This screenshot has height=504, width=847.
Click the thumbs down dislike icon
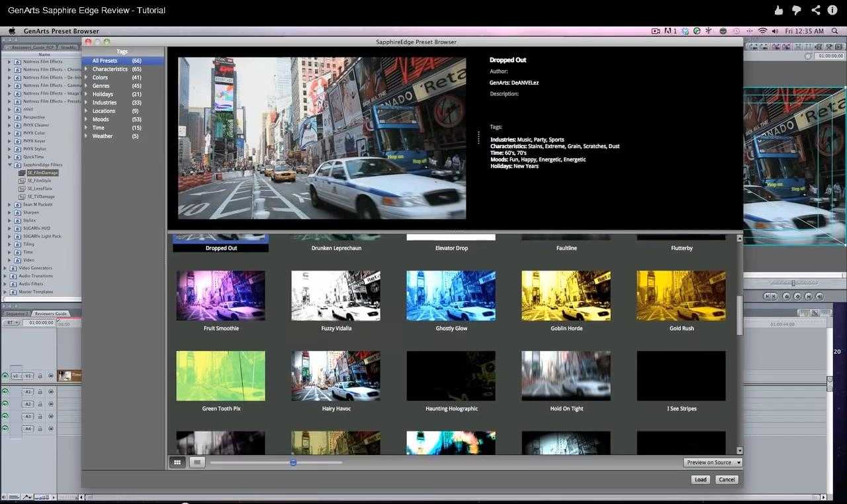click(x=797, y=10)
